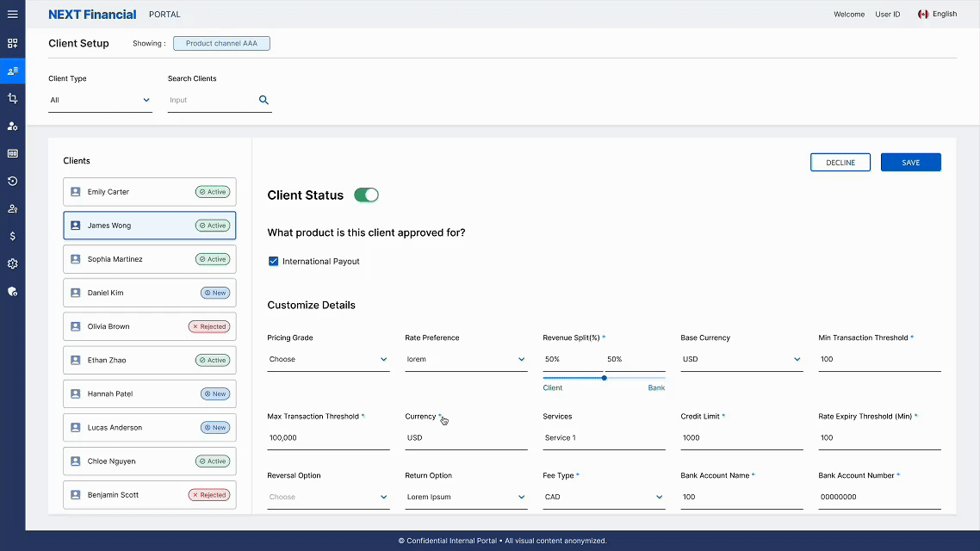980x551 pixels.
Task: Click the dashboard grid icon in the sidebar
Action: point(12,43)
